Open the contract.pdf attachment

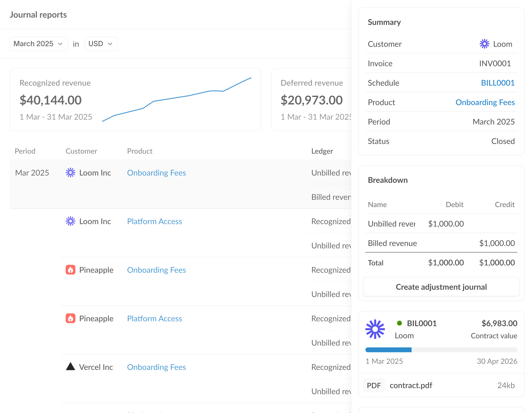pos(411,385)
